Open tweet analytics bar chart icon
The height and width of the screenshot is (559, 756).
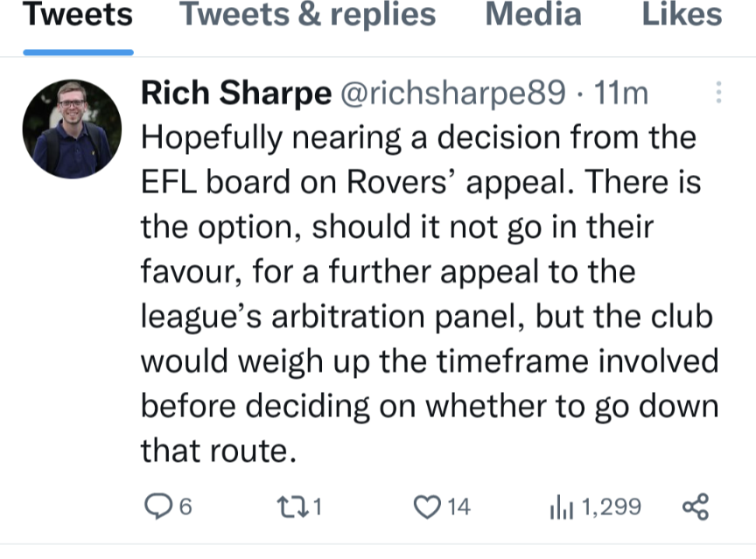pos(561,507)
